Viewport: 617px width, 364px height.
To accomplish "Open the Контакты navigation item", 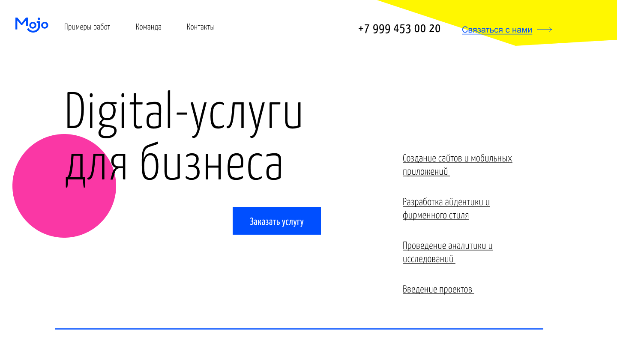I will tap(201, 27).
